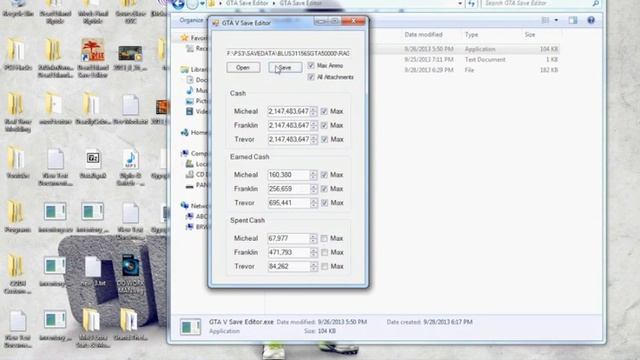Open the Music library in Explorer's sidebar

point(196,90)
